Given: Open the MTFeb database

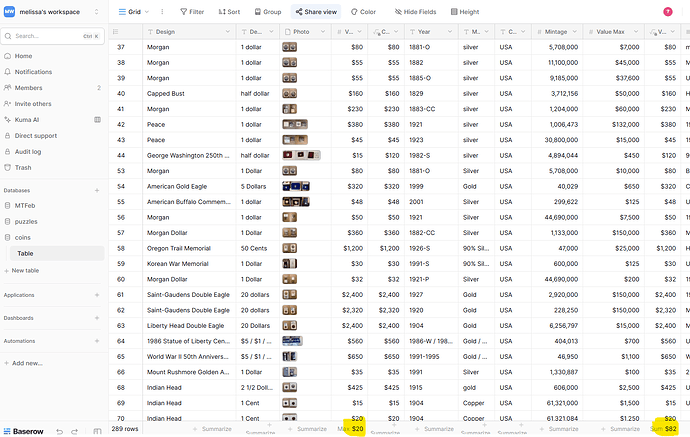Looking at the screenshot, I should coord(25,206).
